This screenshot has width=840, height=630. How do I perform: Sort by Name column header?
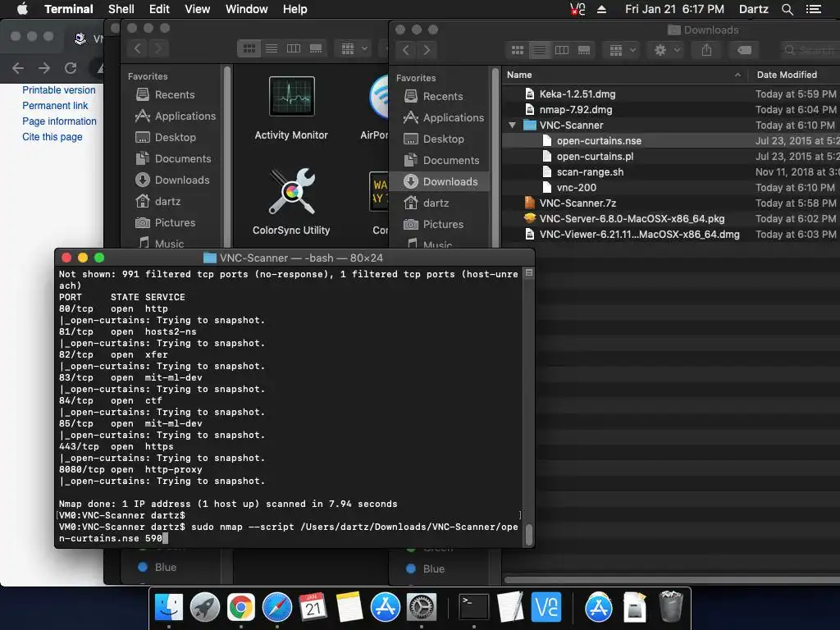(624, 75)
